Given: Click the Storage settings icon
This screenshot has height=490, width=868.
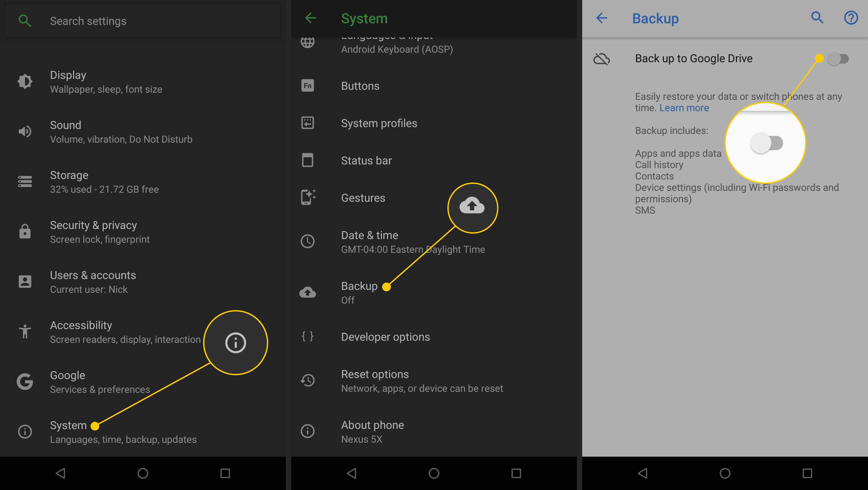Looking at the screenshot, I should click(x=25, y=182).
